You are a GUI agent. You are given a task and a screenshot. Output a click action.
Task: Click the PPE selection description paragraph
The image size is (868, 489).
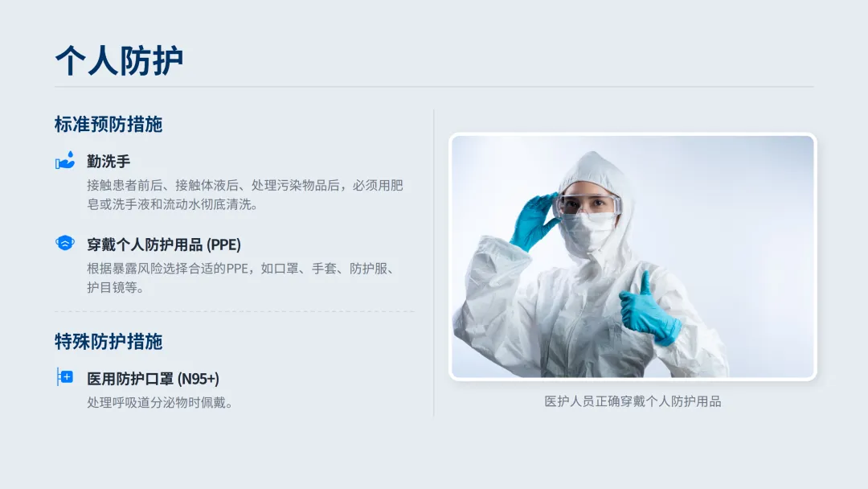(x=242, y=278)
